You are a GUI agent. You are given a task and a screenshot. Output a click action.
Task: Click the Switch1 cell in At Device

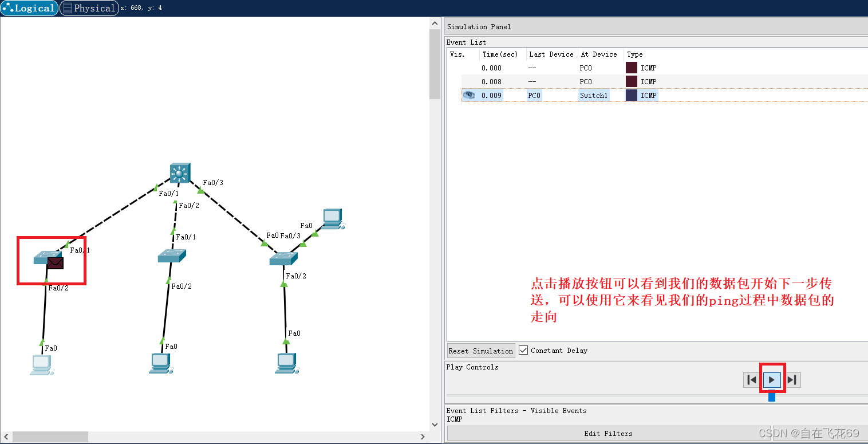click(x=594, y=96)
